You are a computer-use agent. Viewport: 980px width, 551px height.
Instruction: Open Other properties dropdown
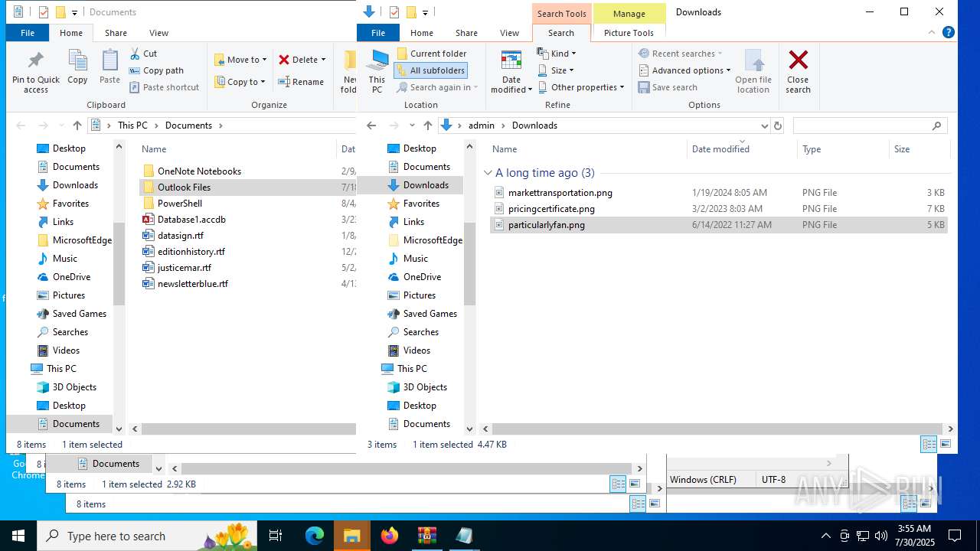[x=580, y=87]
